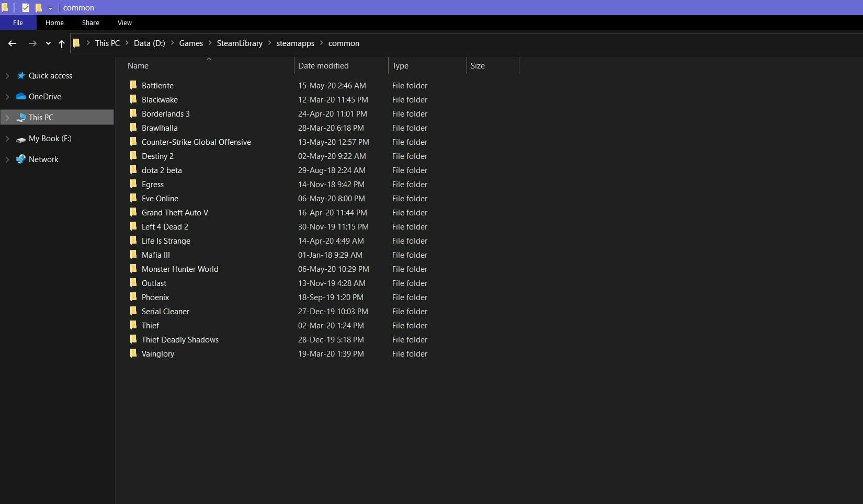
Task: Sort by Date modified column header
Action: (x=323, y=65)
